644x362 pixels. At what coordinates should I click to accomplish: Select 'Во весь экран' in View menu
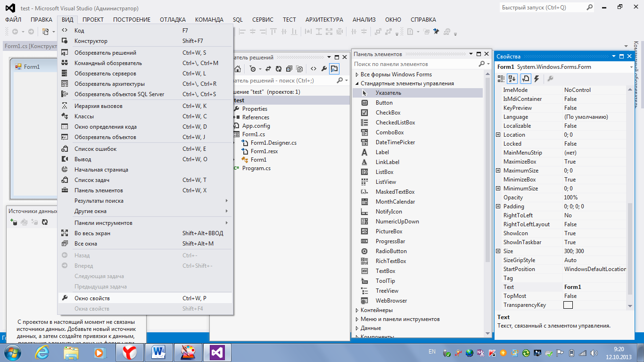pos(145,233)
